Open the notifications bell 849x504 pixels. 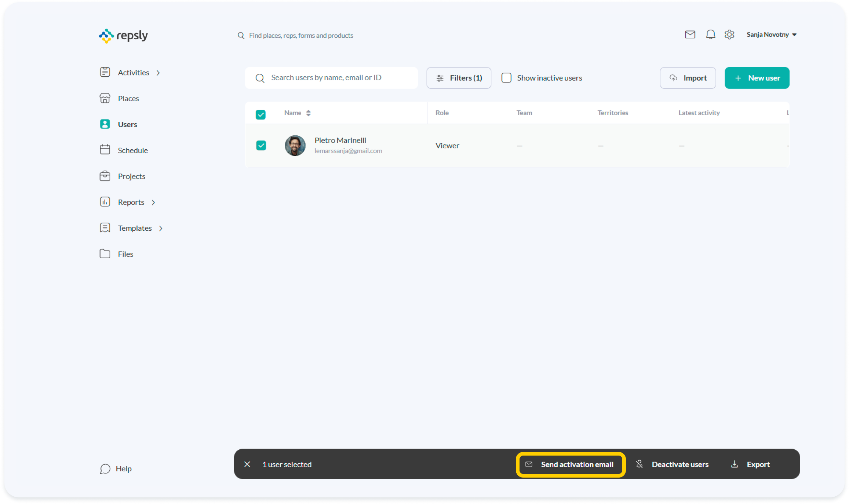pos(710,34)
